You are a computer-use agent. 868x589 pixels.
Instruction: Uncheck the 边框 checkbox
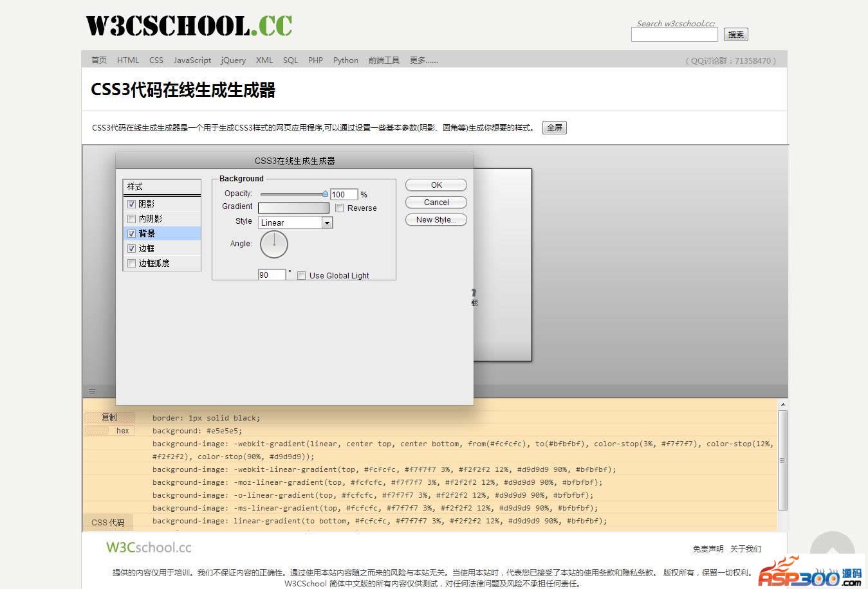[x=131, y=248]
